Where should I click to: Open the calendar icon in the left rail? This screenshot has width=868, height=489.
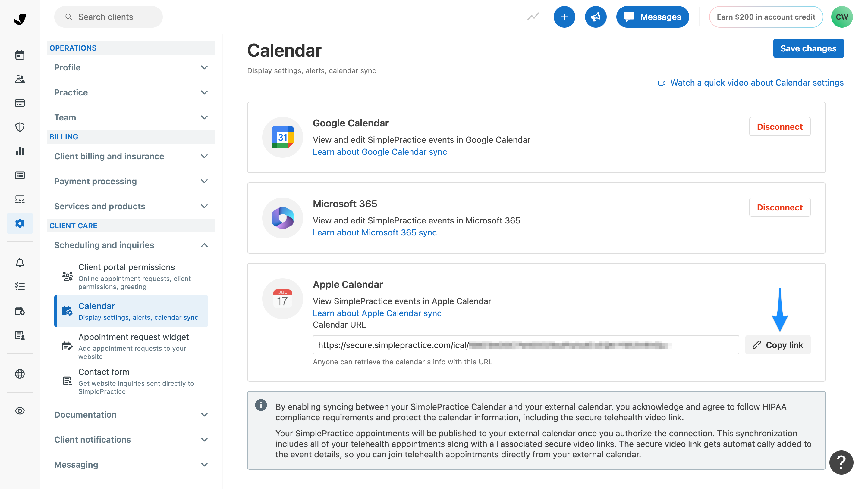pyautogui.click(x=20, y=55)
